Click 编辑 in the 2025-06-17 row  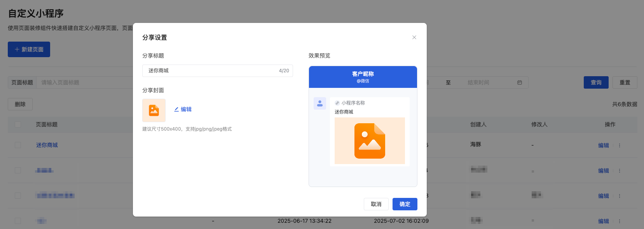604,221
